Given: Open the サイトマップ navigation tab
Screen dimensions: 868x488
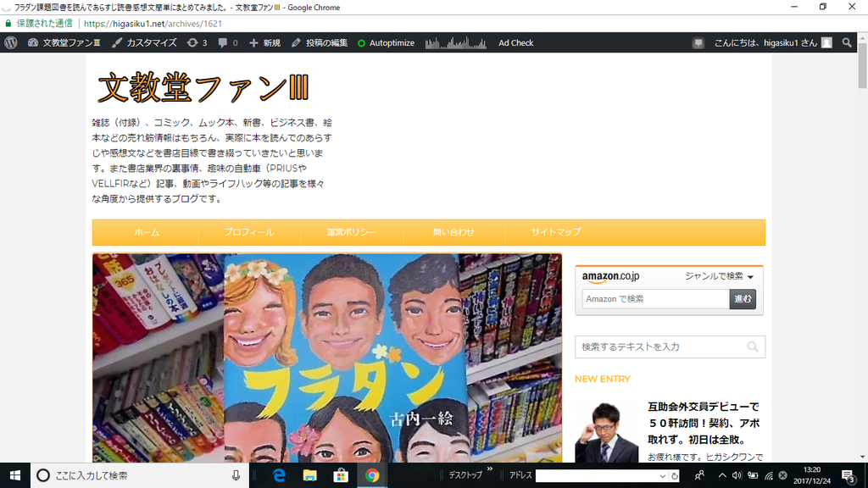Looking at the screenshot, I should [556, 232].
